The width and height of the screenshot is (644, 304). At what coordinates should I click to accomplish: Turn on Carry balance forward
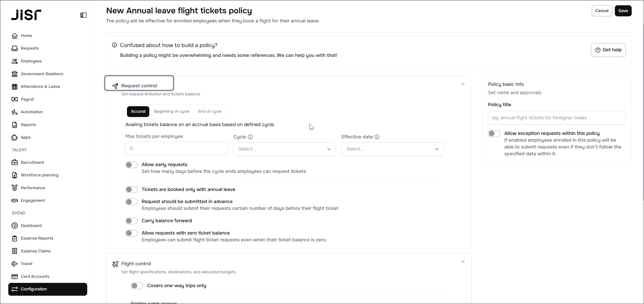click(131, 221)
